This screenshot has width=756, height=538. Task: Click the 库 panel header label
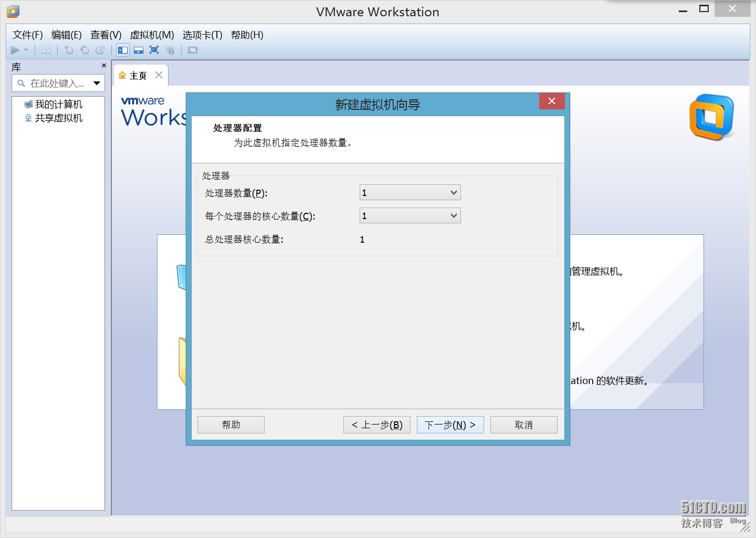16,67
